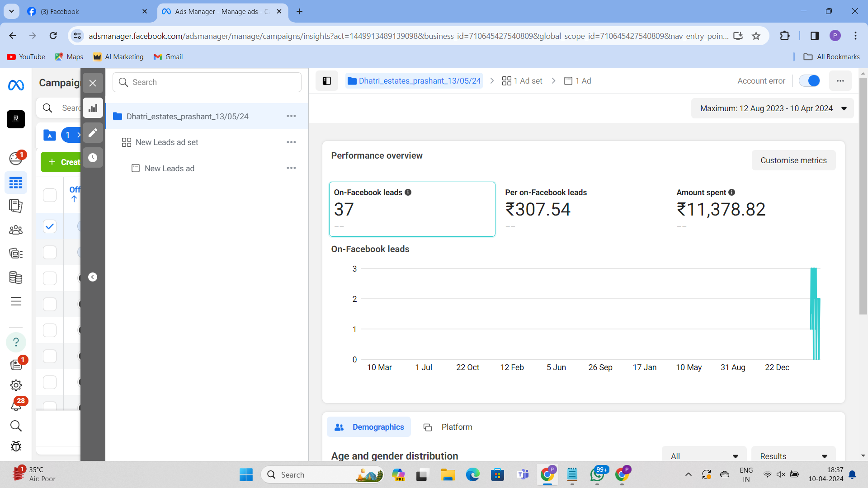Viewport: 868px width, 488px height.
Task: Click the three-dot menu on New Leads ad
Action: (x=291, y=168)
